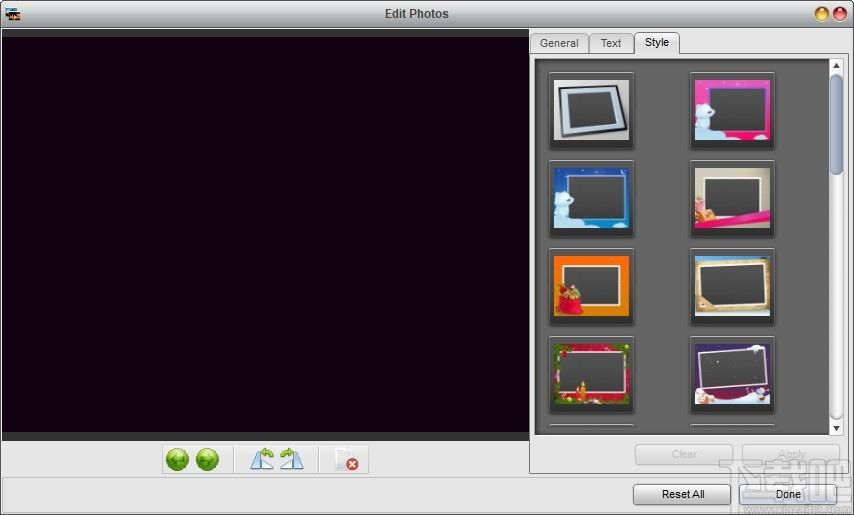
Task: Go to previous photo with green left arrow
Action: 178,459
